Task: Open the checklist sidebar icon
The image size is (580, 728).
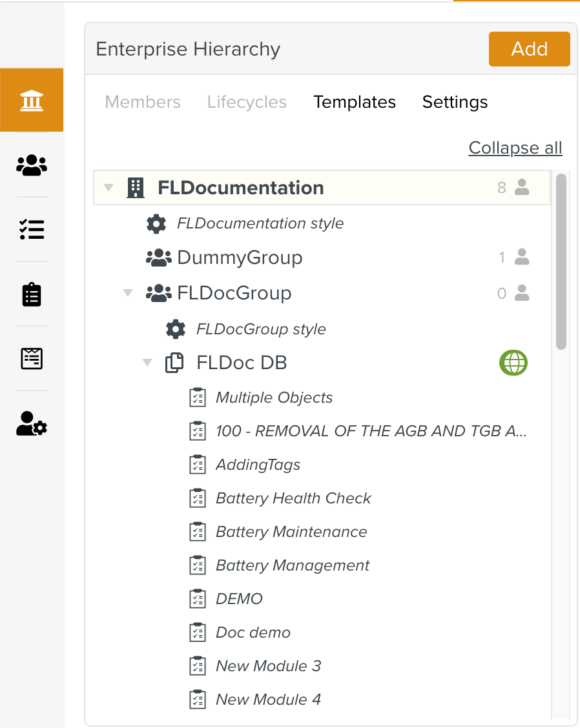Action: pos(32,229)
